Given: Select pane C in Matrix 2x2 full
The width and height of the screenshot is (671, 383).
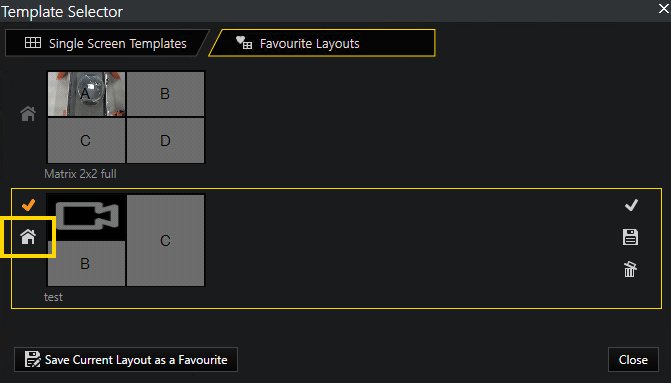Looking at the screenshot, I should tap(86, 140).
